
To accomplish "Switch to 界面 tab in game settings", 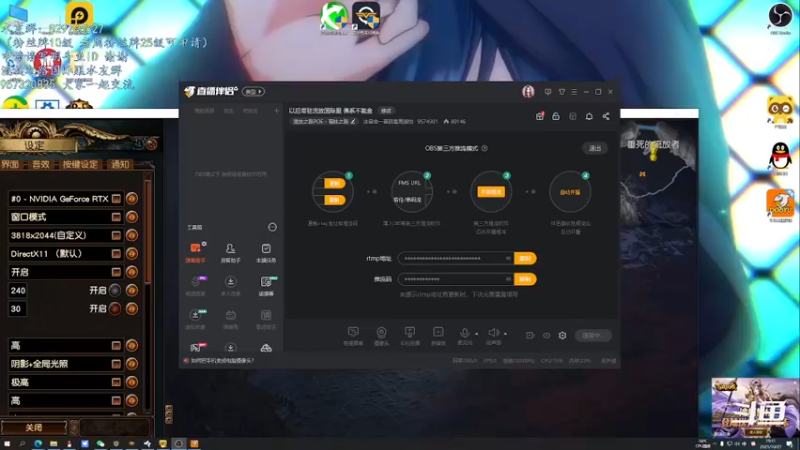I will pos(10,164).
